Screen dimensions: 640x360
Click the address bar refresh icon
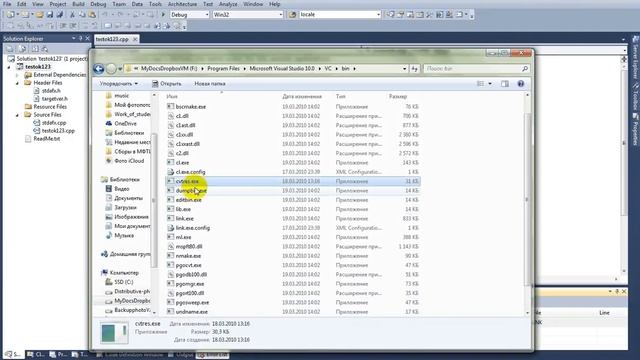415,69
